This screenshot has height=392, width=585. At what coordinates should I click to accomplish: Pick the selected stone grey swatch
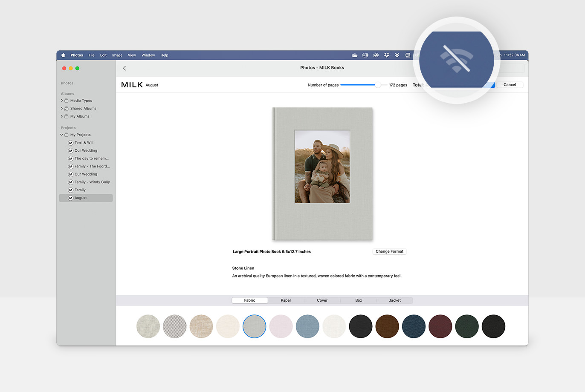point(255,326)
